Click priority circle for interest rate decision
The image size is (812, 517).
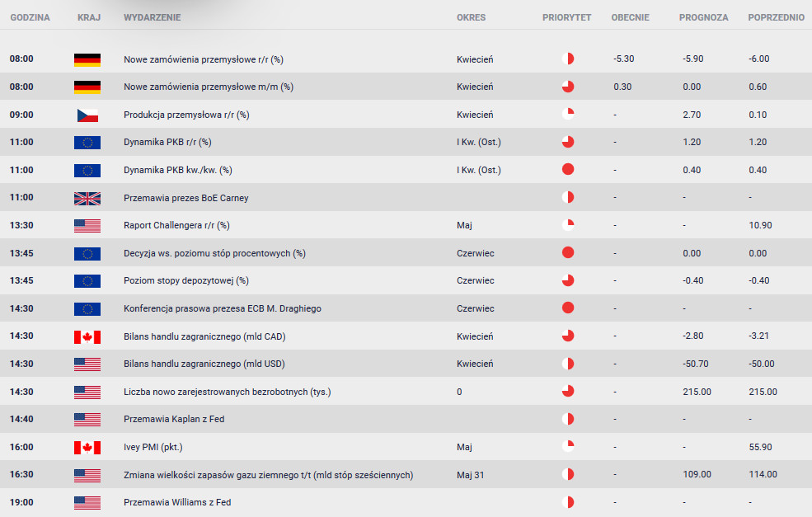[568, 253]
